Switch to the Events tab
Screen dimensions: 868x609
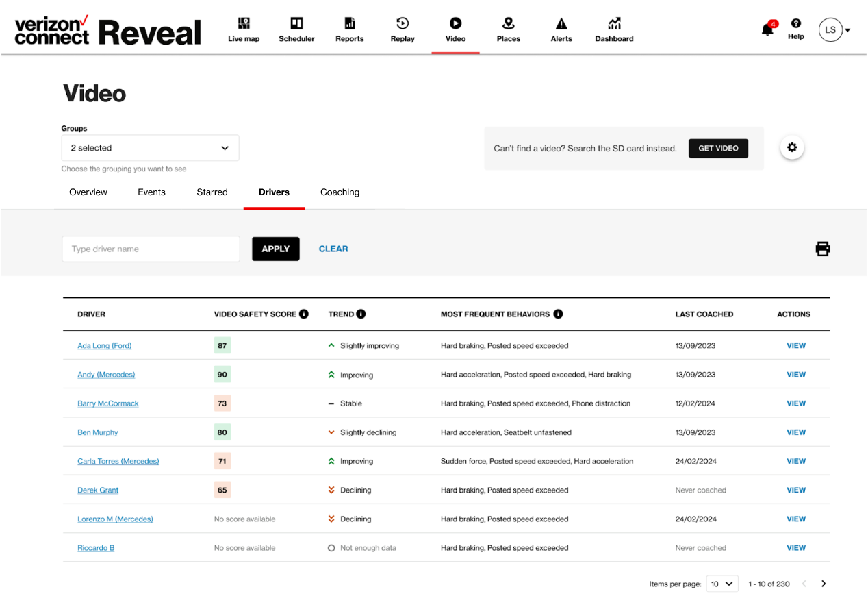coord(151,192)
